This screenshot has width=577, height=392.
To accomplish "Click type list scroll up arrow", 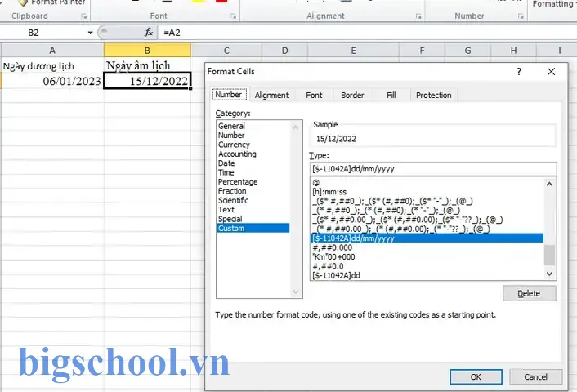I will [549, 184].
